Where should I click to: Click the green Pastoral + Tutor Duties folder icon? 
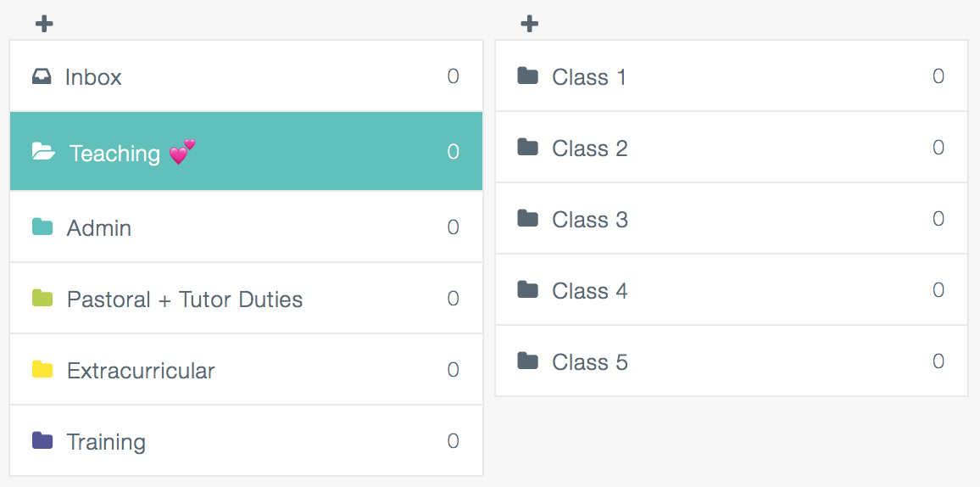coord(42,298)
